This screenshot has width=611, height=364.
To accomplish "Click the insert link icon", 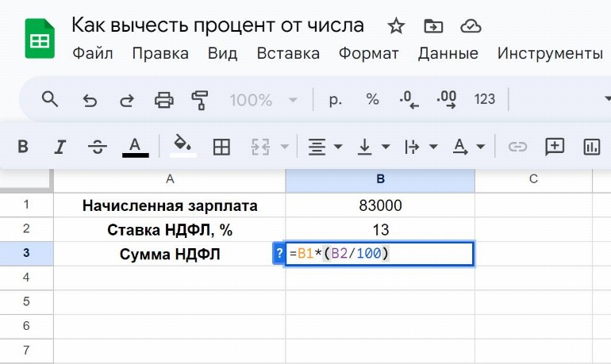I will (517, 147).
